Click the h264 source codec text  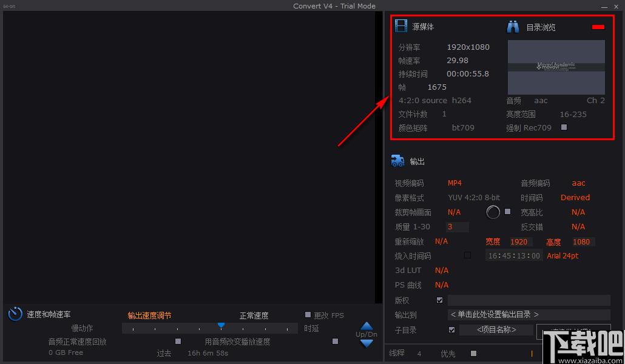(x=461, y=101)
